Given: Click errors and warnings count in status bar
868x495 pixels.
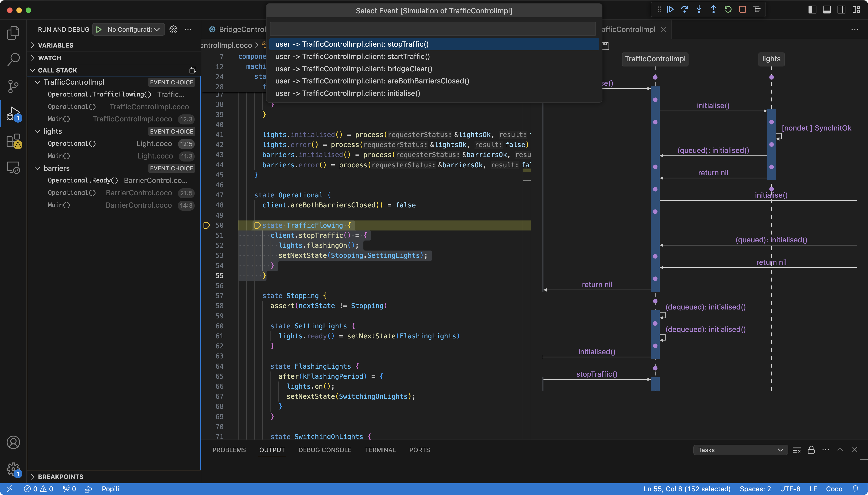Looking at the screenshot, I should click(38, 489).
